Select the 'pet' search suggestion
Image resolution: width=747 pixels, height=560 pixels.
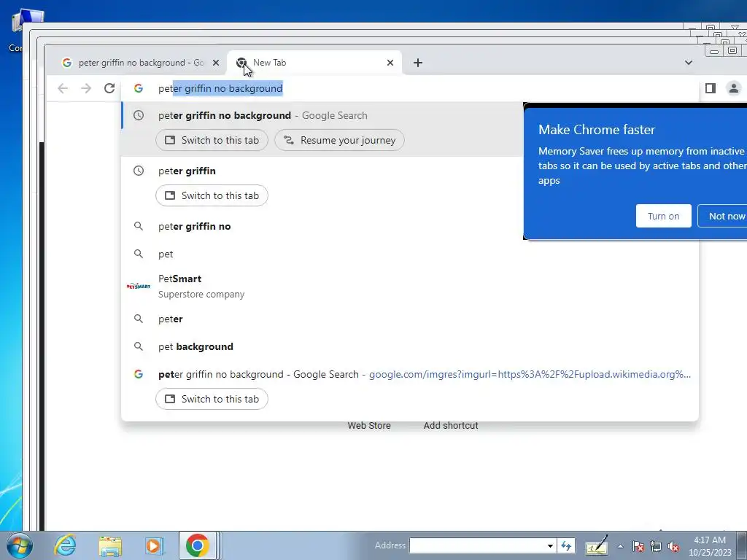click(x=410, y=254)
